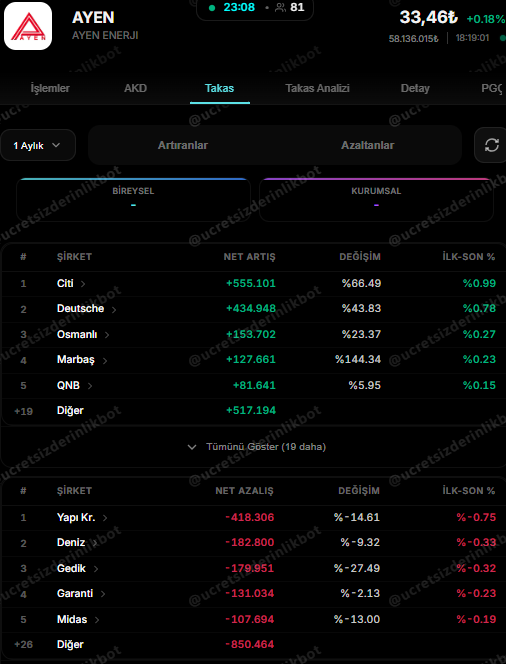Click the -850.464 other decrease value
This screenshot has width=506, height=664.
point(249,644)
